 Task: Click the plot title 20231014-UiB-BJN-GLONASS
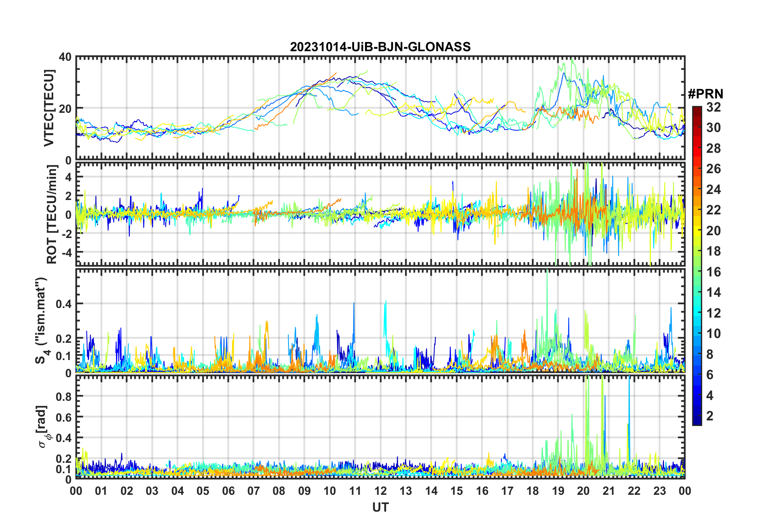(x=380, y=47)
